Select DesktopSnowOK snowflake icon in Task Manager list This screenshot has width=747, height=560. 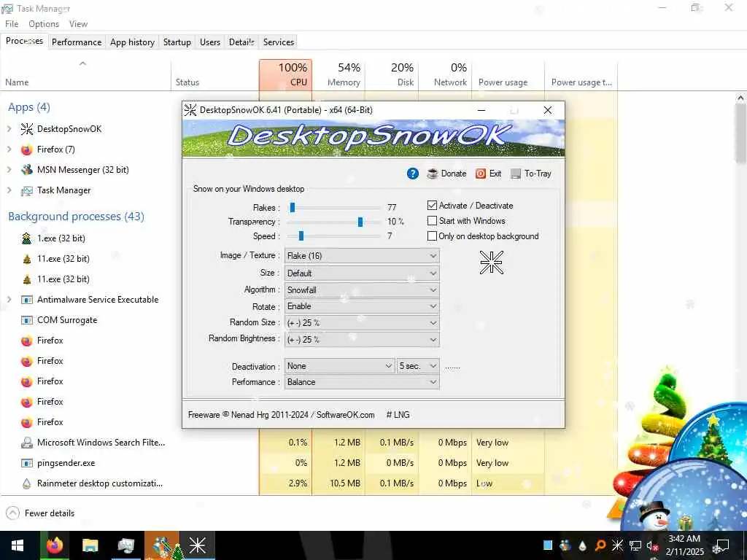pos(27,129)
